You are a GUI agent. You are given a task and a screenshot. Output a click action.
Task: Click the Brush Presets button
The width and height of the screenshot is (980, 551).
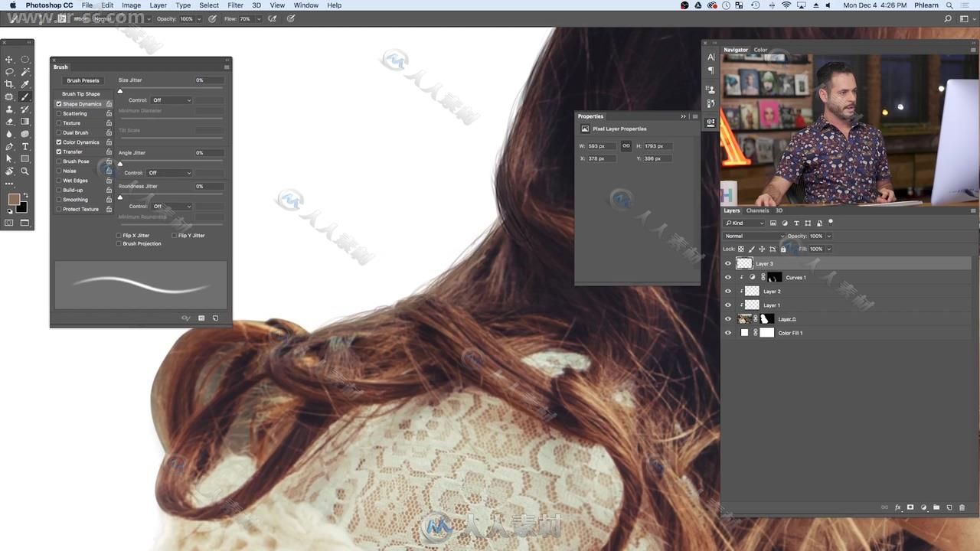point(83,80)
